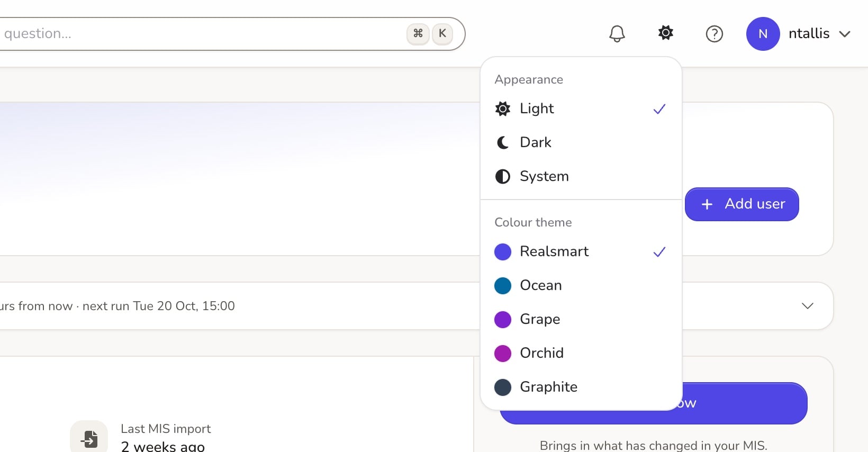The height and width of the screenshot is (452, 868).
Task: Choose the System appearance option
Action: click(581, 176)
